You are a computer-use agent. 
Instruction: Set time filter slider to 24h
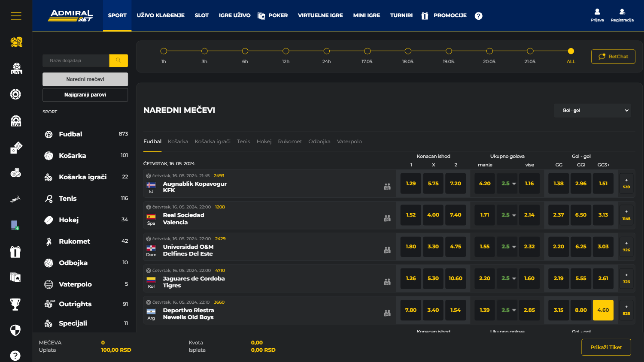click(327, 51)
